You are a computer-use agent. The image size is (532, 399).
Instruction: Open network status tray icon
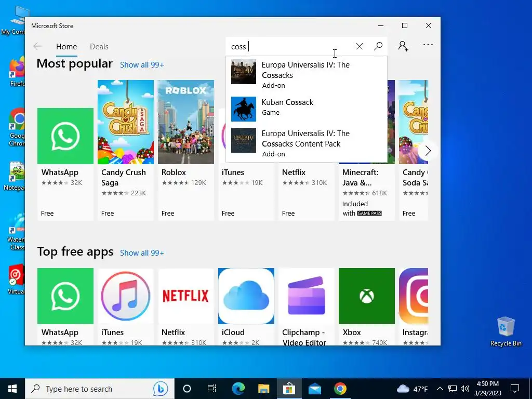pyautogui.click(x=453, y=389)
